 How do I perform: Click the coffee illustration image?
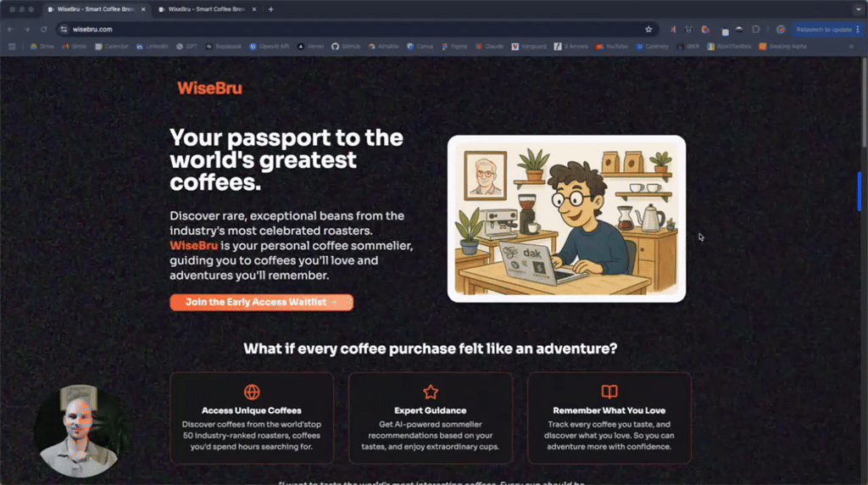coord(566,219)
